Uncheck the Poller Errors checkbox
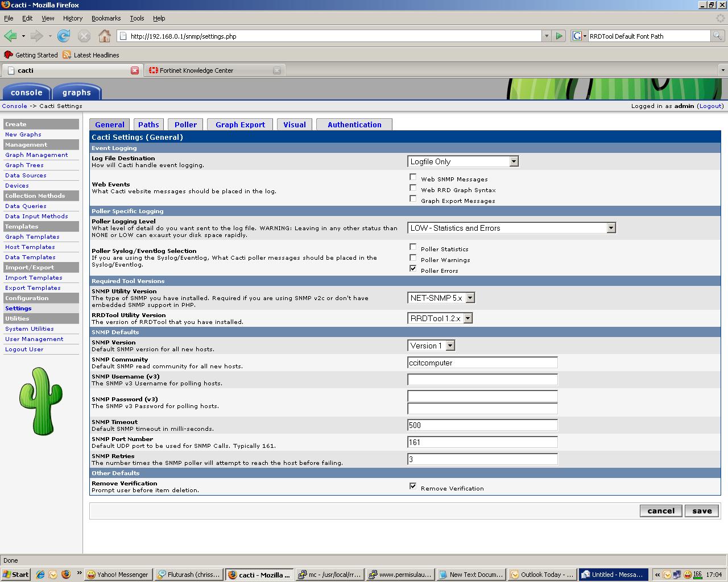Image resolution: width=728 pixels, height=582 pixels. coord(413,268)
